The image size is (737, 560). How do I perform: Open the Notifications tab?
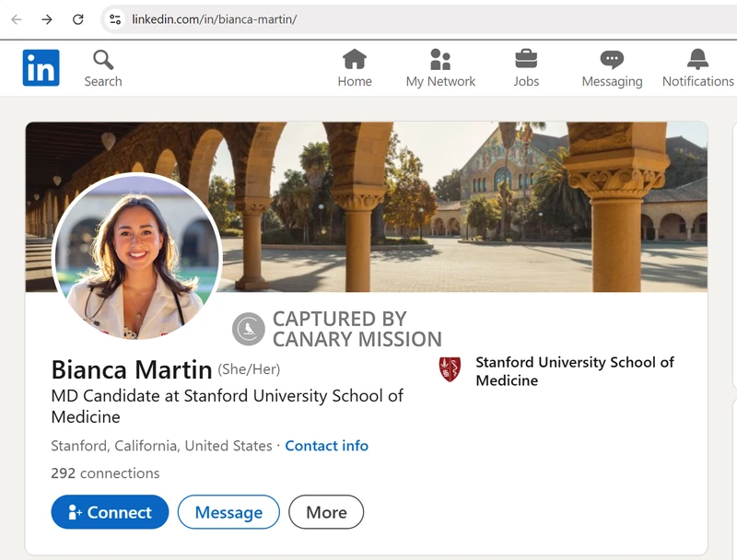tap(698, 68)
